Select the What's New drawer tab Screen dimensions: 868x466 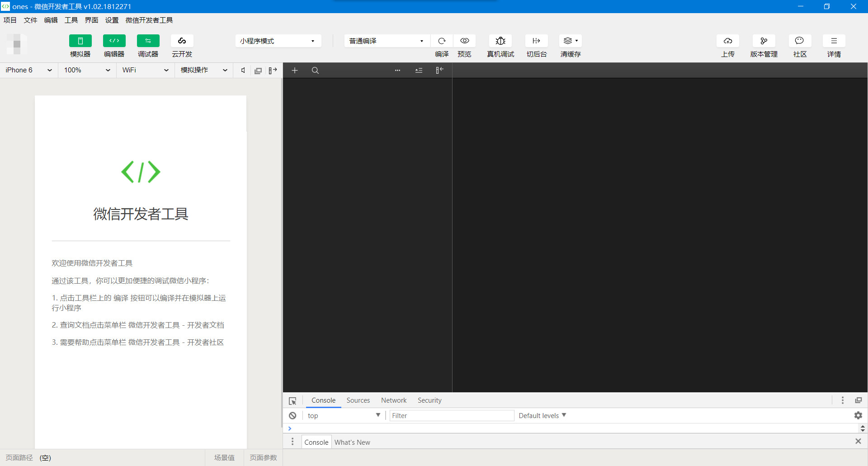point(352,442)
